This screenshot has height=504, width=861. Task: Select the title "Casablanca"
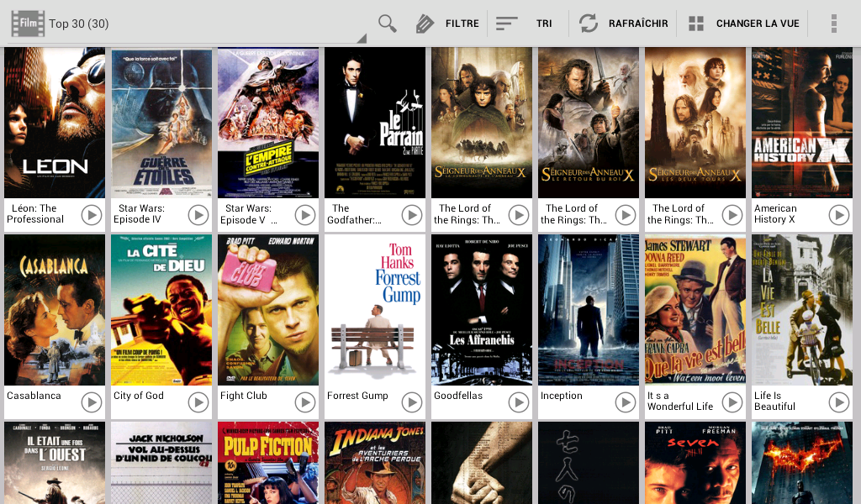coord(34,396)
